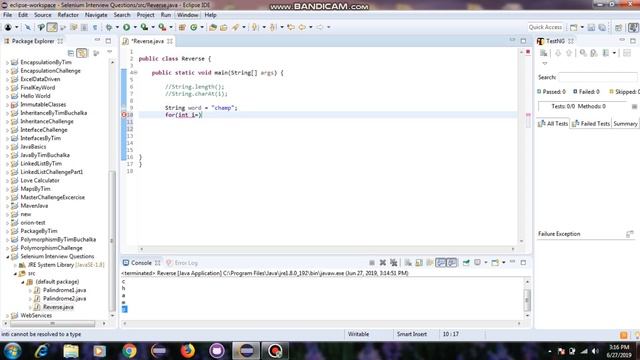640x360 pixels.
Task: Click the TestNG Search input field
Action: point(598,77)
